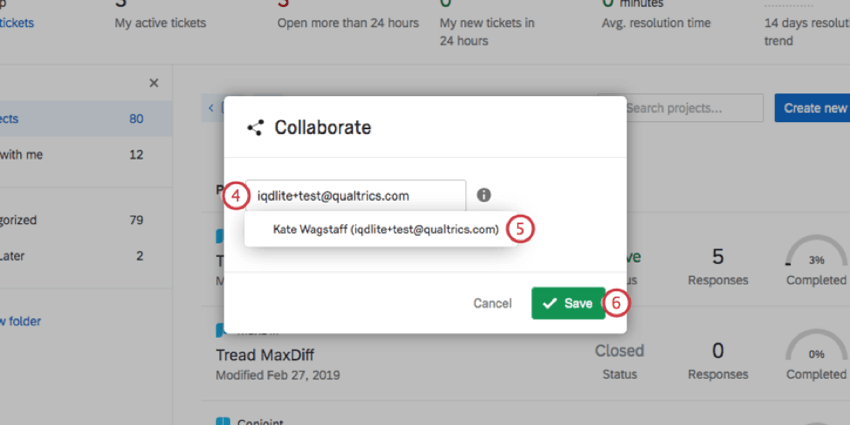The height and width of the screenshot is (425, 850).
Task: Click the 0% Completed gauge
Action: pyautogui.click(x=816, y=355)
